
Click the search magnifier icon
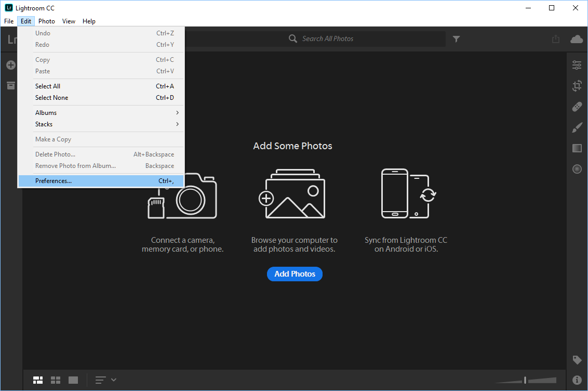pyautogui.click(x=293, y=38)
